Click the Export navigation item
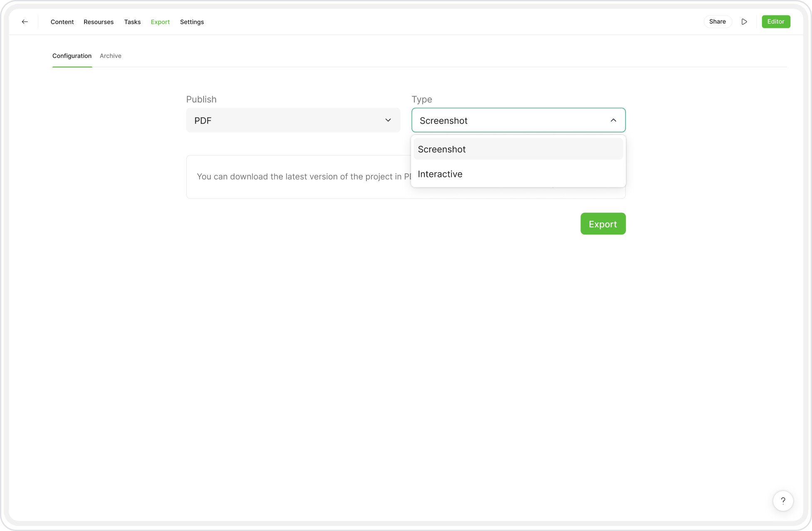 (x=160, y=22)
